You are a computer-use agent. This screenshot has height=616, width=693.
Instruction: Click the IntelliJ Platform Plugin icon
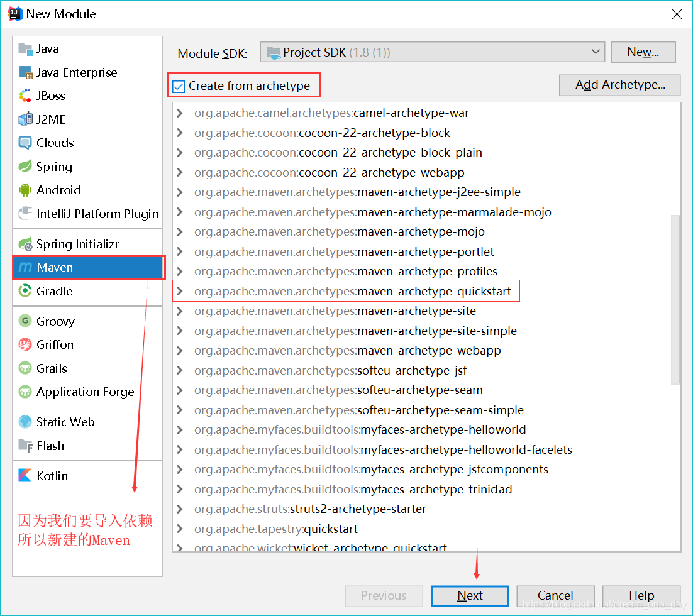click(x=25, y=214)
